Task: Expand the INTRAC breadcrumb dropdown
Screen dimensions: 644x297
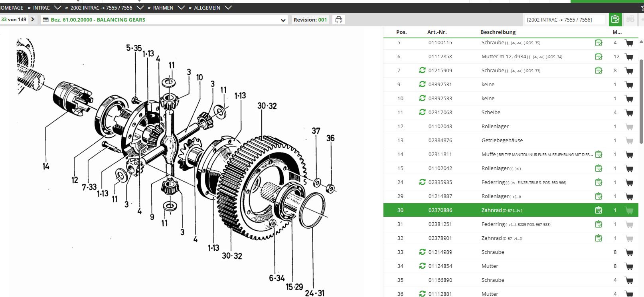Action: point(57,8)
